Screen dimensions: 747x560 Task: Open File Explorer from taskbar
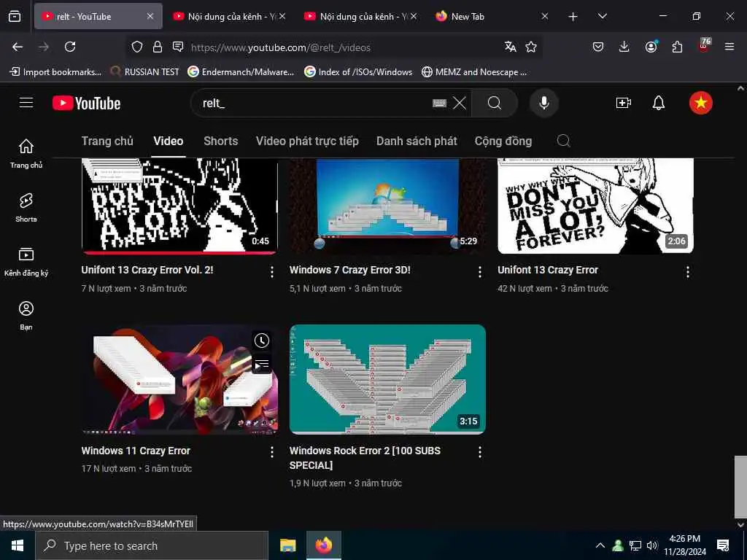(x=287, y=545)
